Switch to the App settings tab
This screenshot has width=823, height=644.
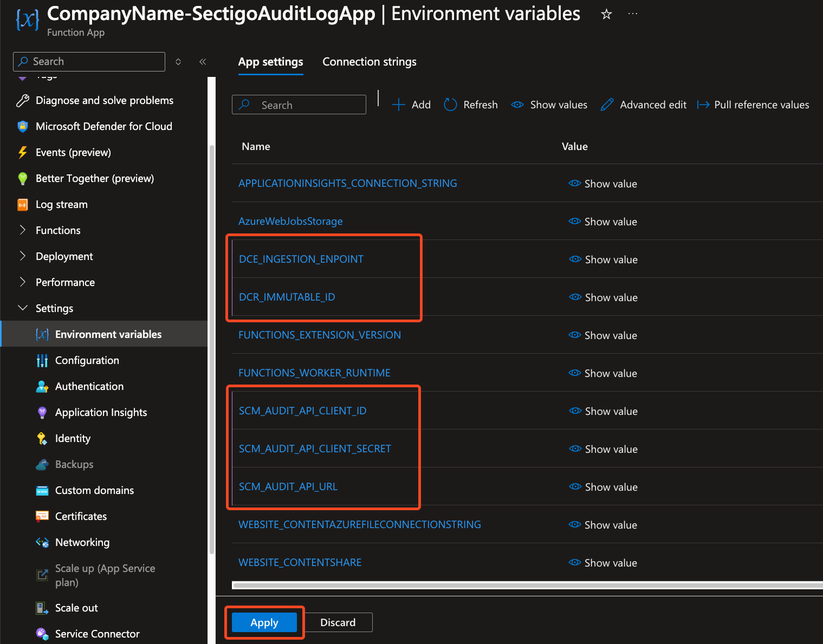[270, 62]
